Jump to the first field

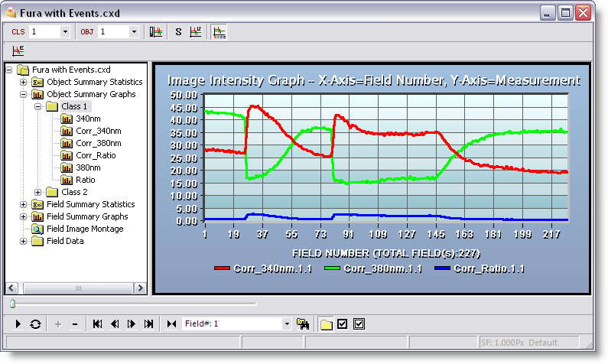(98, 324)
